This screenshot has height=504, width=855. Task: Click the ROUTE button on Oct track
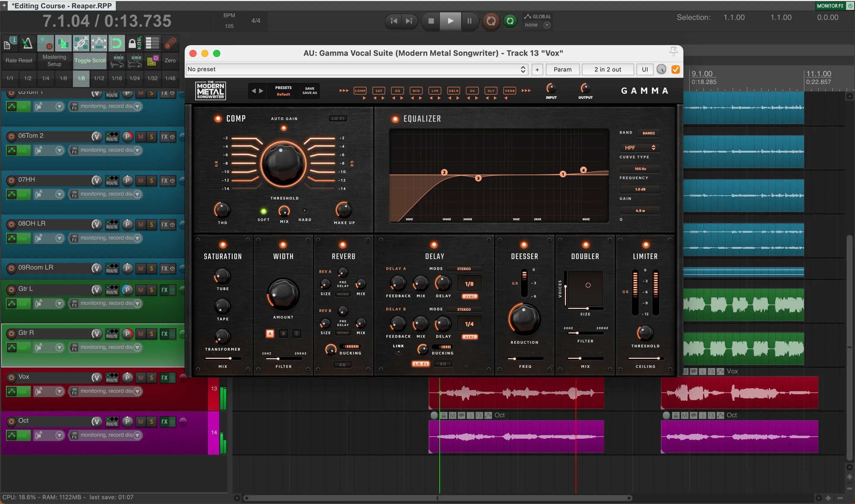(x=112, y=421)
